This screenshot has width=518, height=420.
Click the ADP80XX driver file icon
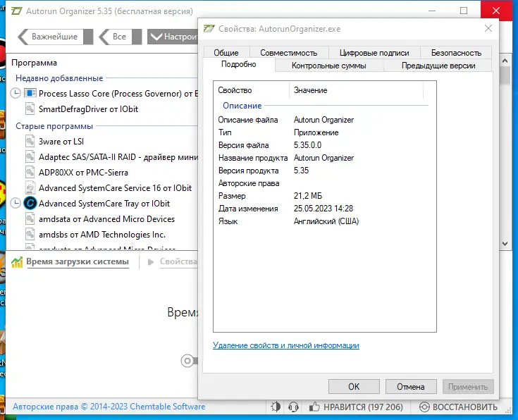[x=30, y=173]
